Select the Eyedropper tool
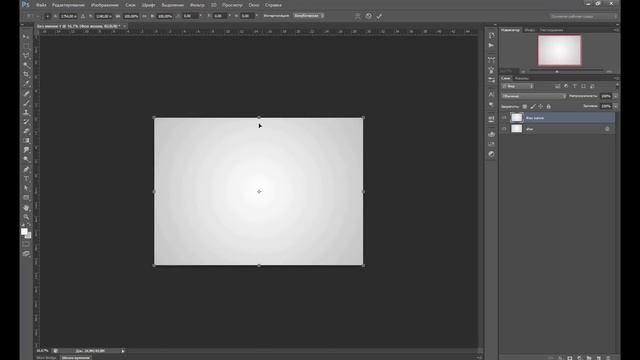The image size is (640, 360). [x=26, y=84]
